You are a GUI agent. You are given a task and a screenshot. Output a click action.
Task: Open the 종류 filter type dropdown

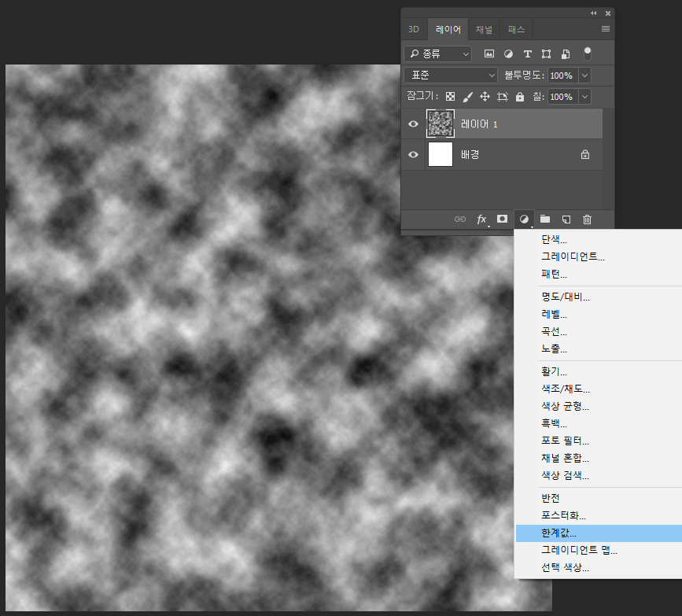[437, 54]
